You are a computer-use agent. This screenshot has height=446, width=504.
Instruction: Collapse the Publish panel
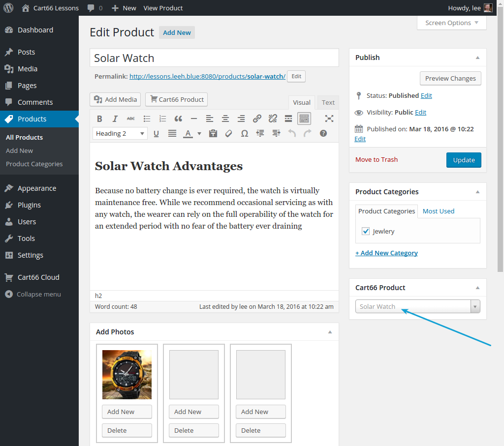[477, 58]
